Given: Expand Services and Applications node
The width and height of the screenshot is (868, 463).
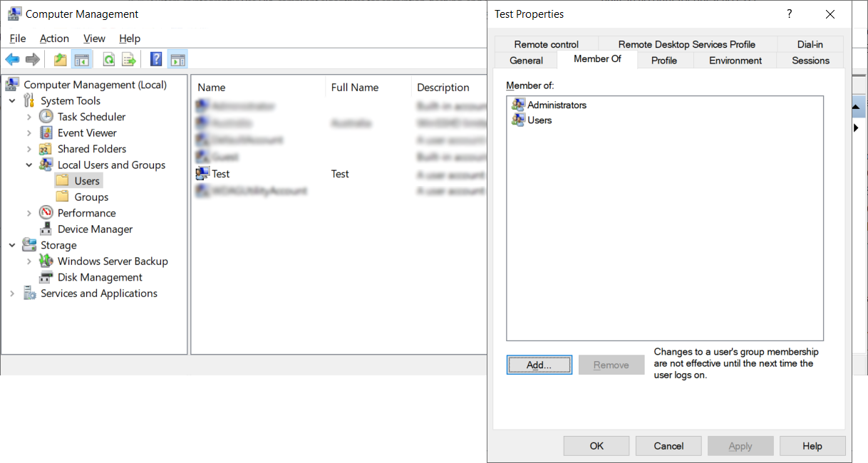Looking at the screenshot, I should [12, 293].
